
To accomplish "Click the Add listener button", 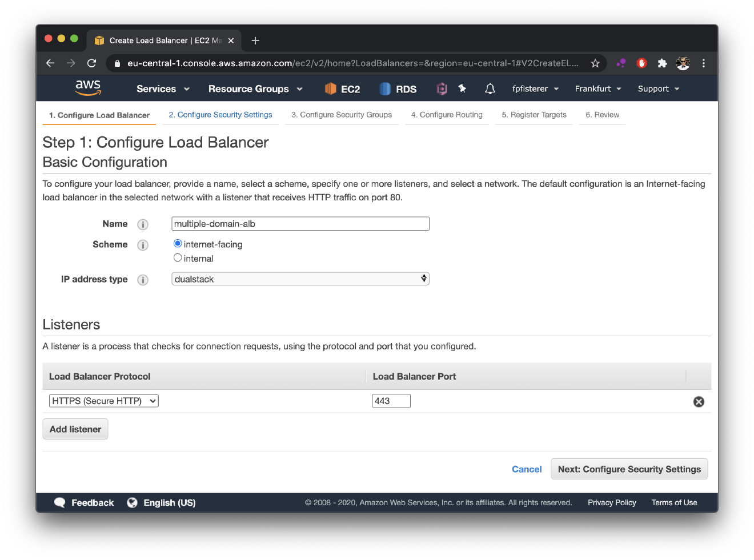I will click(x=75, y=429).
